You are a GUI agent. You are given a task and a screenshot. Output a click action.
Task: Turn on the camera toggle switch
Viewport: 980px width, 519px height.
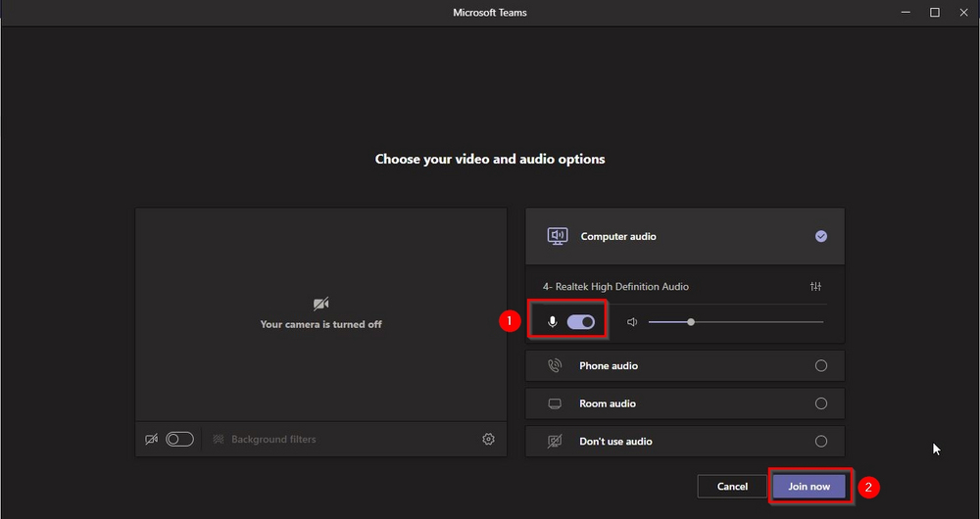(x=180, y=439)
